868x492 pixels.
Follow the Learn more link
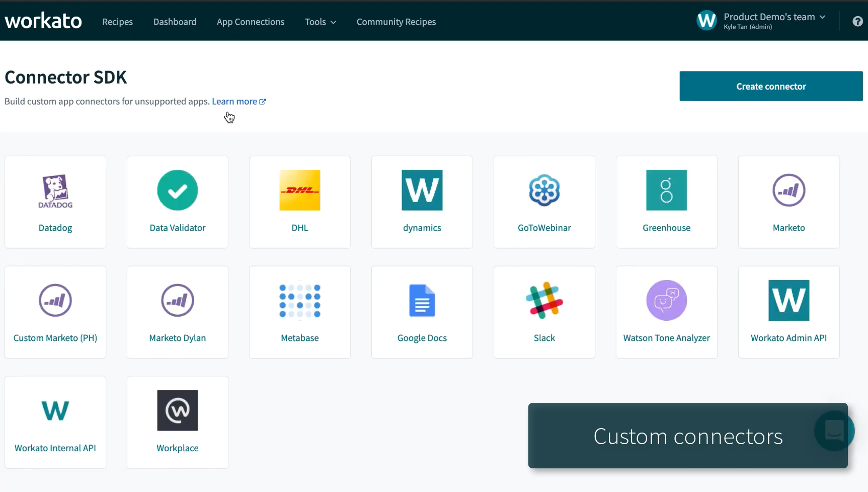coord(234,101)
